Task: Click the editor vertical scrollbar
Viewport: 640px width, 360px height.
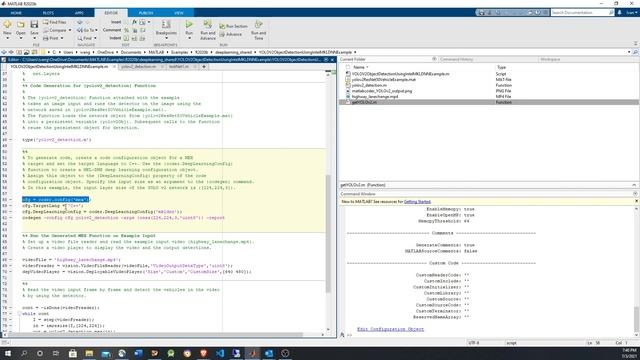Action: [x=328, y=233]
